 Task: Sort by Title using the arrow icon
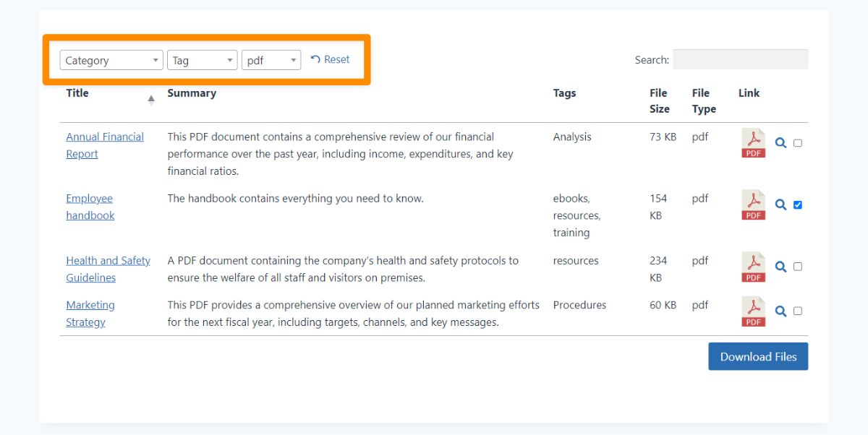pos(151,100)
